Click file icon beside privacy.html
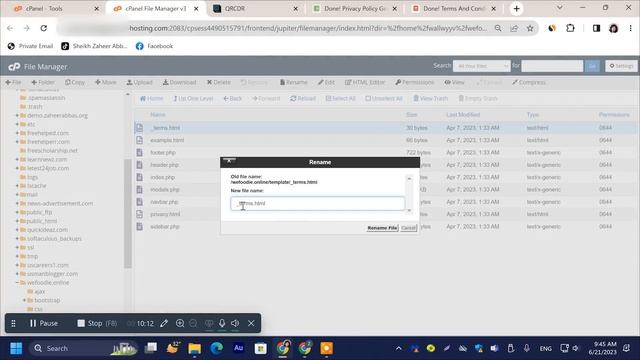 pos(140,214)
